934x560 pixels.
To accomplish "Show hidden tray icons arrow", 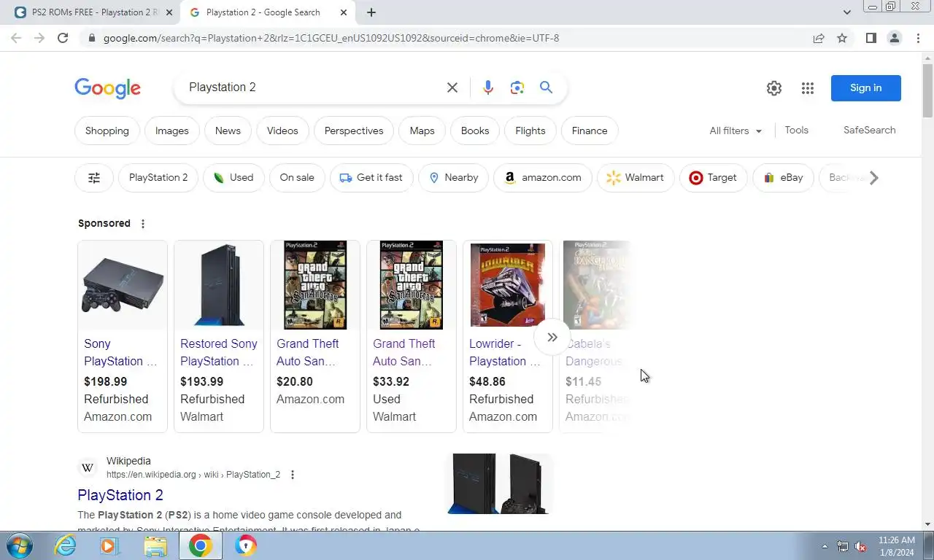I will pyautogui.click(x=825, y=546).
